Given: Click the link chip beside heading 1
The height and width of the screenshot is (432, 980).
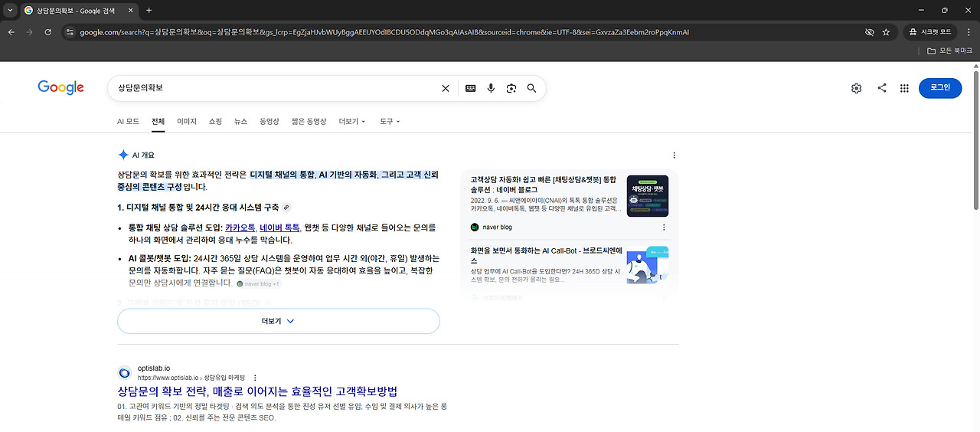Looking at the screenshot, I should point(286,208).
